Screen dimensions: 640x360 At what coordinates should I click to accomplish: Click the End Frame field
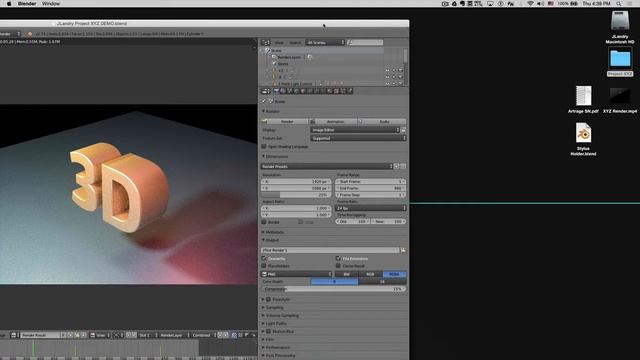(x=371, y=188)
